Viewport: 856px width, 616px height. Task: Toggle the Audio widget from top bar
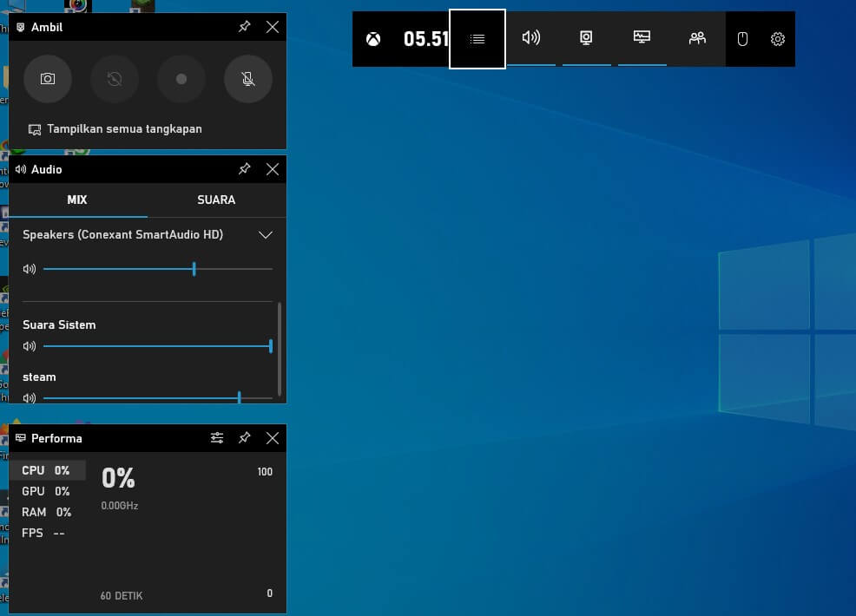(530, 38)
